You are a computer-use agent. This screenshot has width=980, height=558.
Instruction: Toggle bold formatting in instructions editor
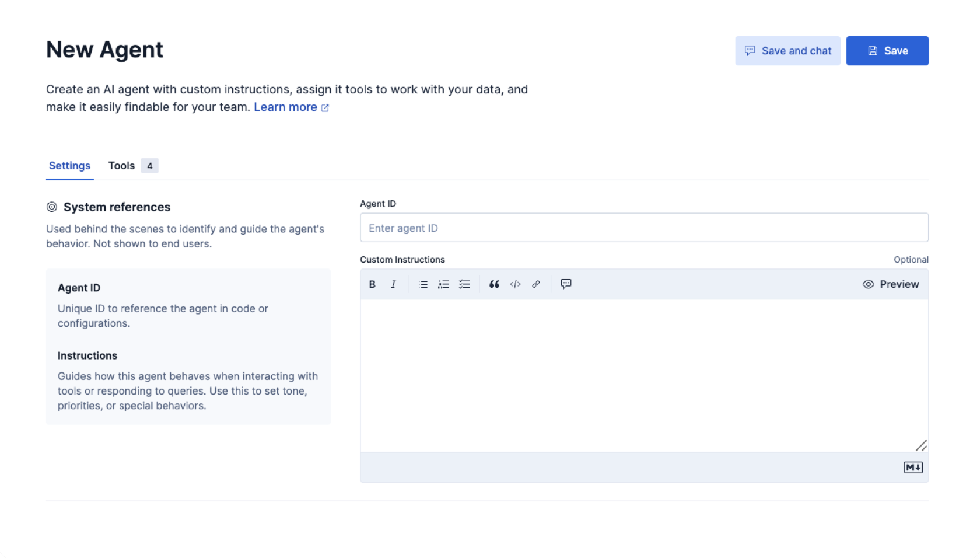coord(372,284)
